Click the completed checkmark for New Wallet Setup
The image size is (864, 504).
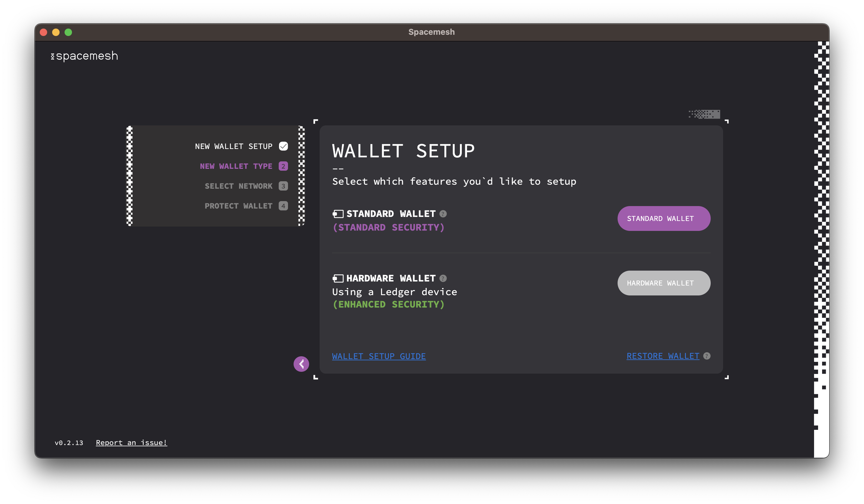pos(283,146)
